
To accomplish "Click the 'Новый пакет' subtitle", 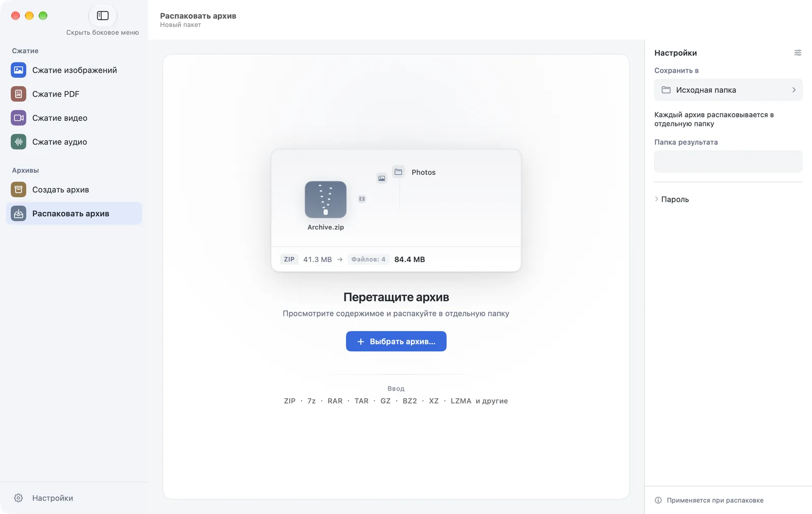I will point(181,25).
